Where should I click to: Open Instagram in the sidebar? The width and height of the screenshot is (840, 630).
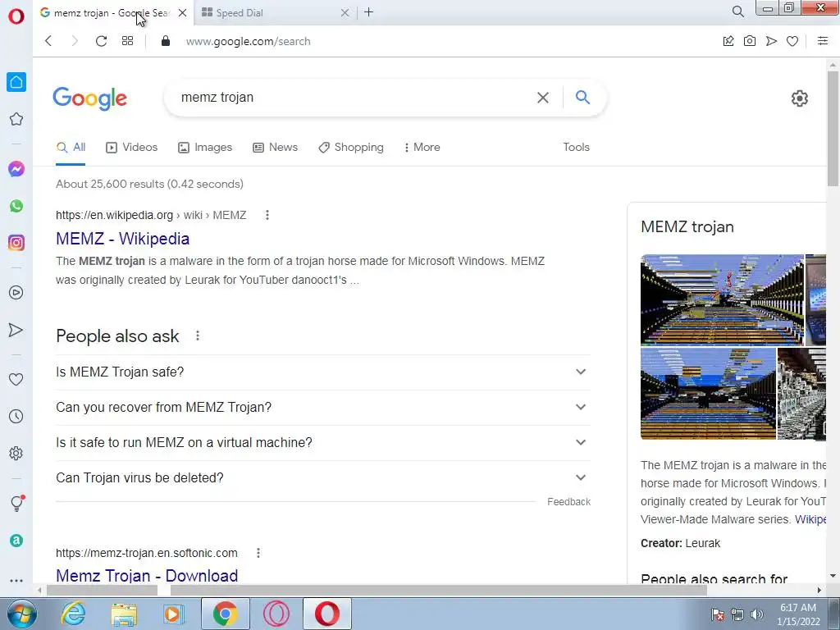[16, 243]
